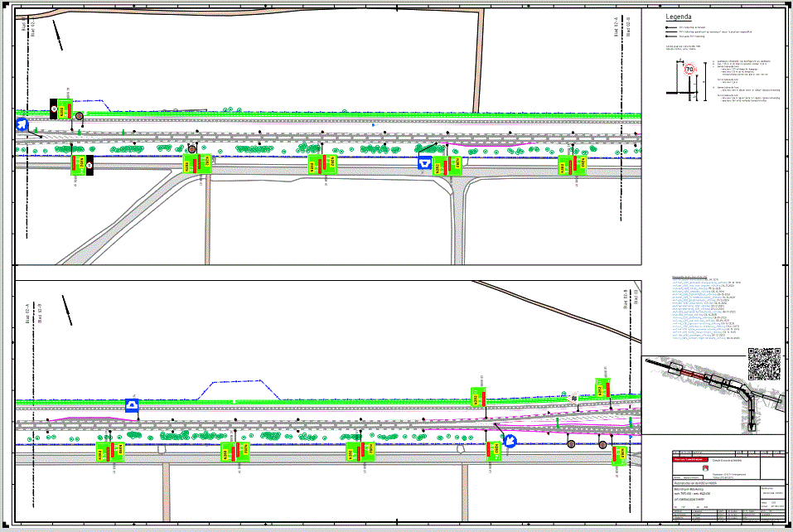793x532 pixels.
Task: Click the brown round sign at lower drawing's right
Action: 602,445
